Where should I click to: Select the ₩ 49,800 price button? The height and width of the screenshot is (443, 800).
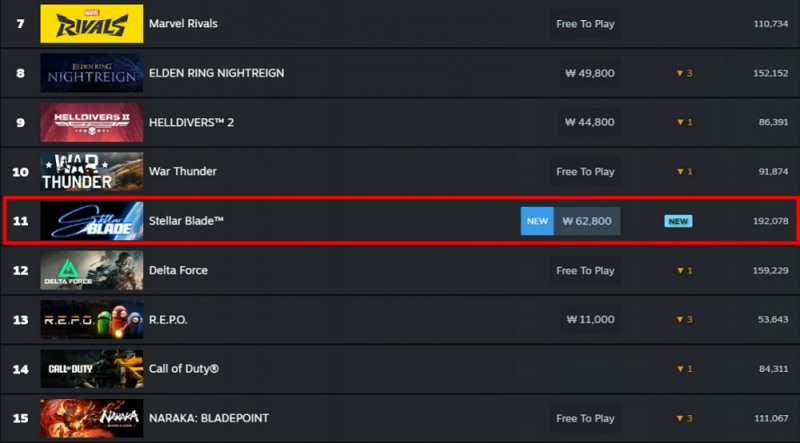589,73
